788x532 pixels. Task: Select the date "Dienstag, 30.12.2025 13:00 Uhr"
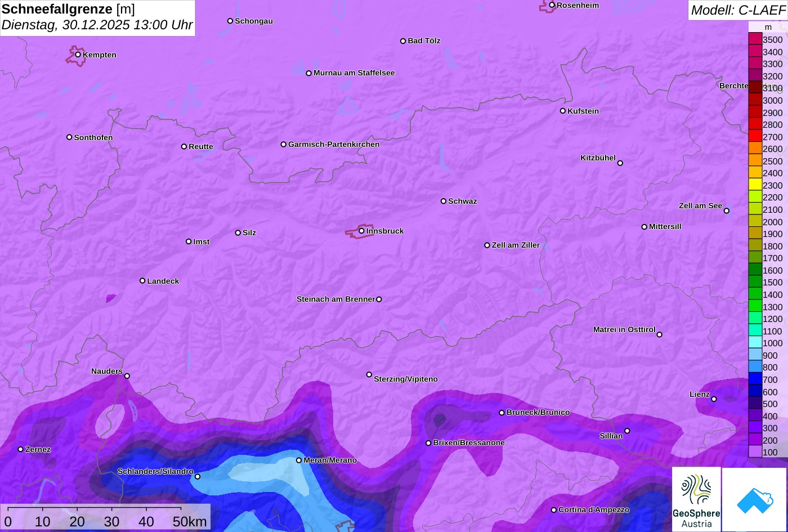97,25
